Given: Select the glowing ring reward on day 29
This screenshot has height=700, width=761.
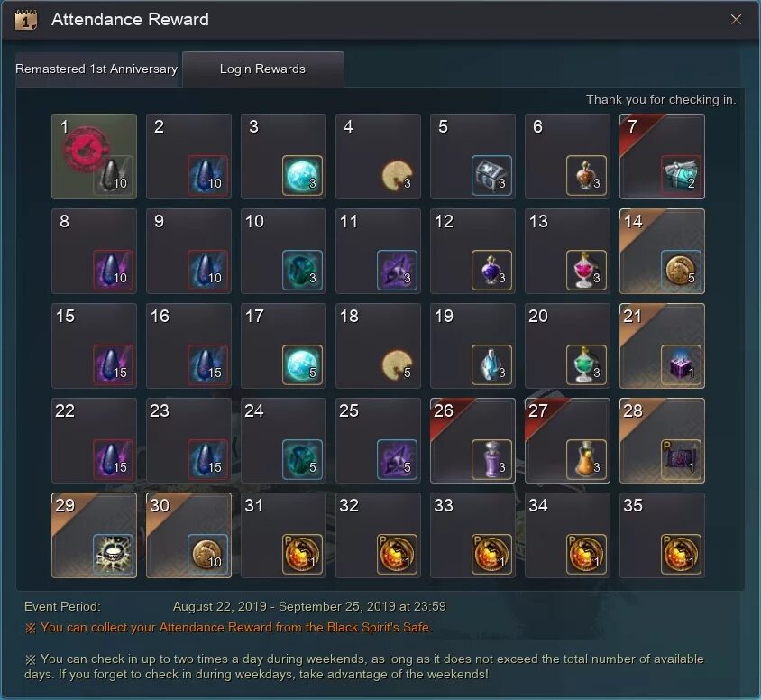Looking at the screenshot, I should pos(113,554).
